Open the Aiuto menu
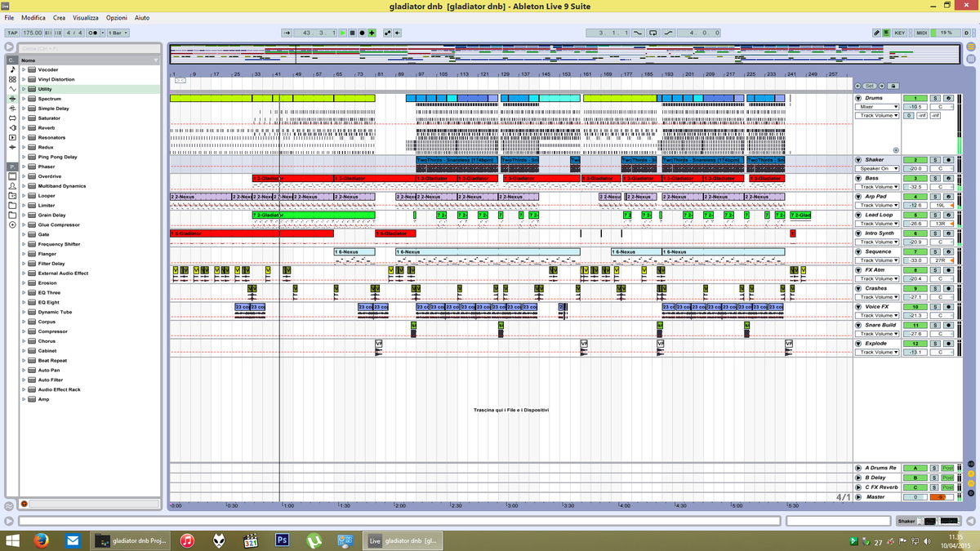The image size is (980, 551). [x=142, y=17]
